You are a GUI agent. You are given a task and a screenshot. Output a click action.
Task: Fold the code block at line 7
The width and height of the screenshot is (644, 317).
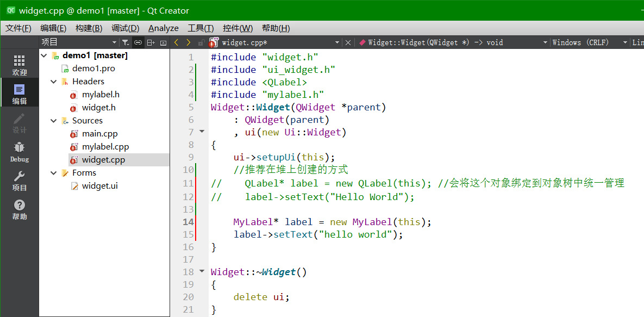tap(202, 132)
